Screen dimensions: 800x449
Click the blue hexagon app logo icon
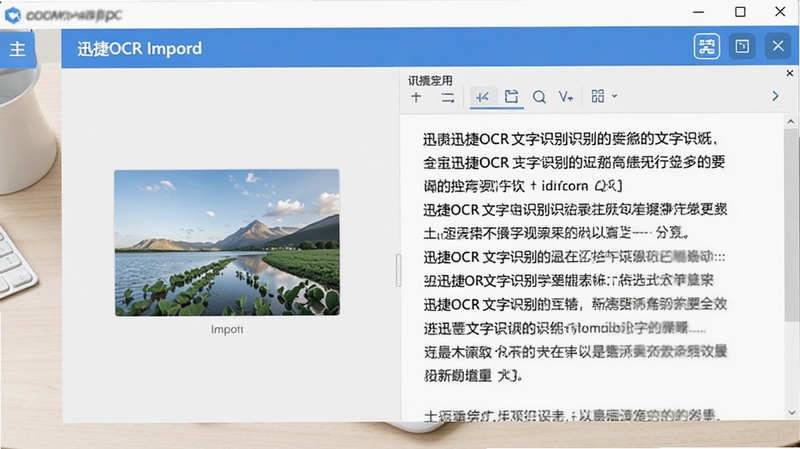[x=13, y=15]
